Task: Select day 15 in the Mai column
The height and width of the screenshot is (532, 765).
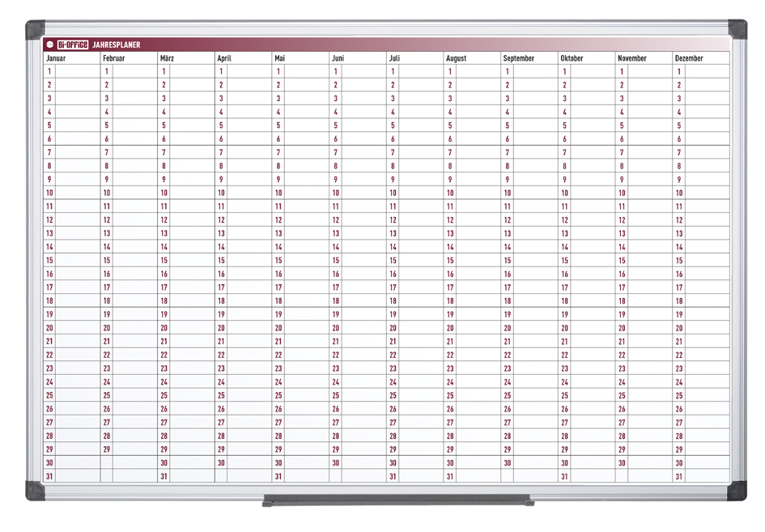Action: [278, 261]
